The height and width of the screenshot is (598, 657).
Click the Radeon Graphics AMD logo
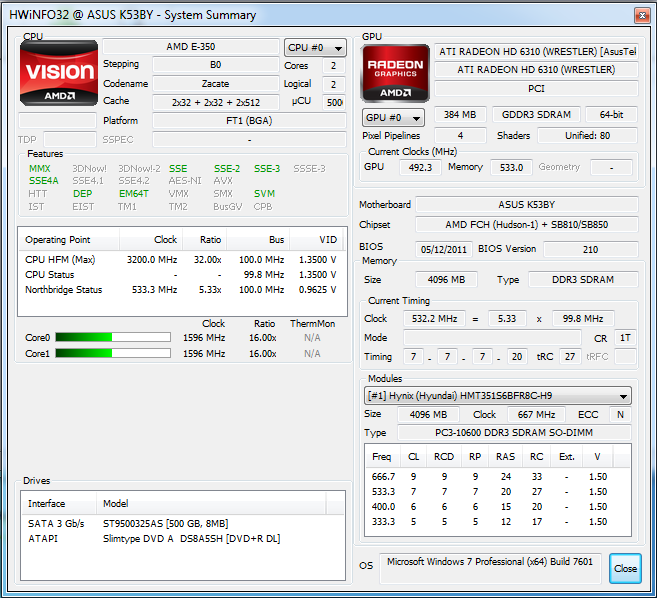395,73
